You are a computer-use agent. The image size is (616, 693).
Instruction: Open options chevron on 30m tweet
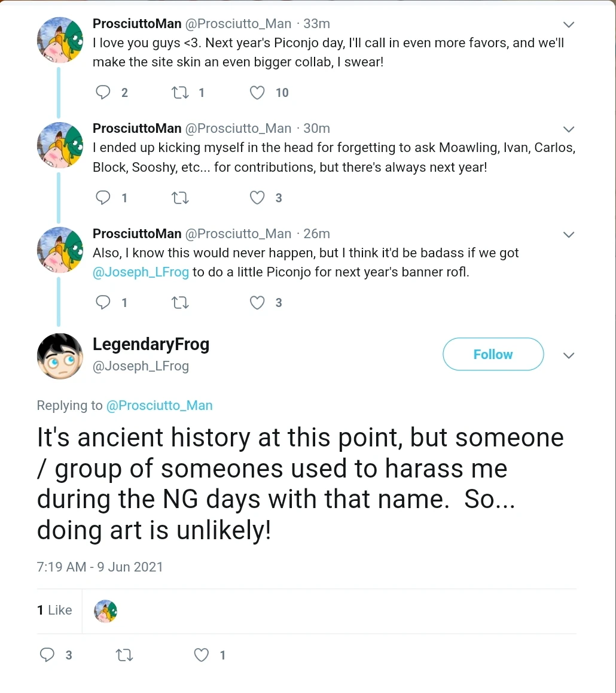(x=569, y=129)
